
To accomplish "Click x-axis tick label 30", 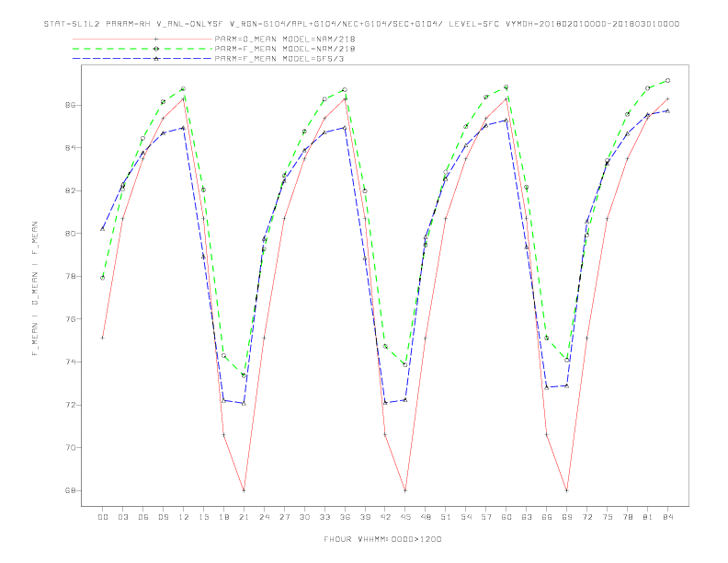I will coord(304,517).
